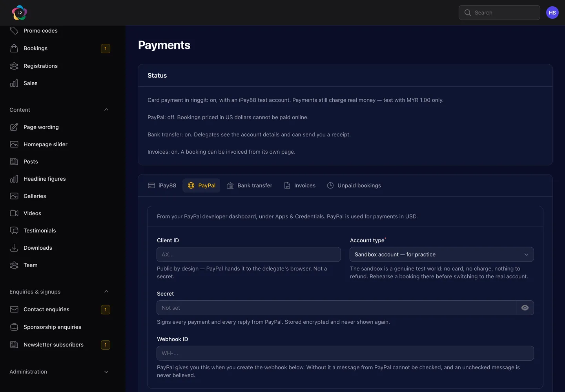Open the Invoices tab
The height and width of the screenshot is (392, 565).
click(300, 185)
